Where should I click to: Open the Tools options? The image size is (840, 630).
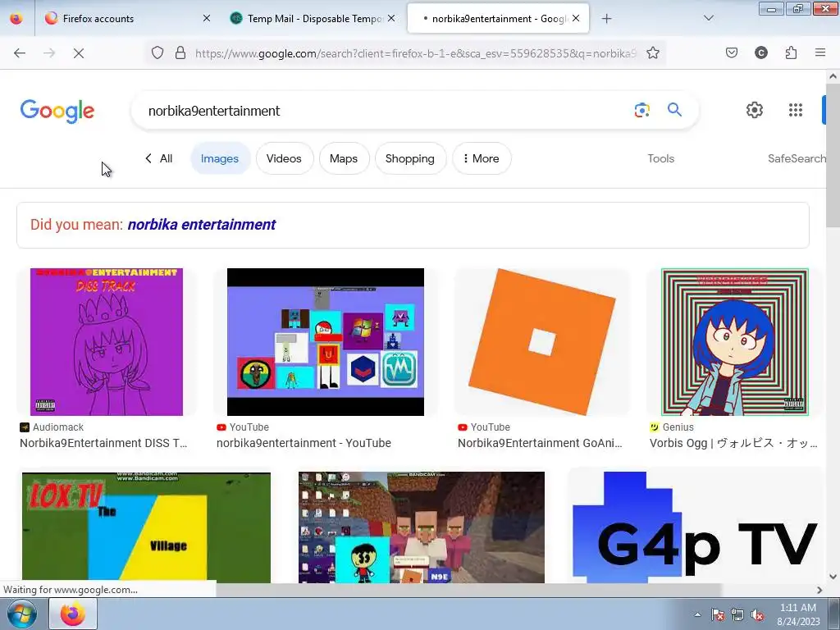tap(660, 158)
